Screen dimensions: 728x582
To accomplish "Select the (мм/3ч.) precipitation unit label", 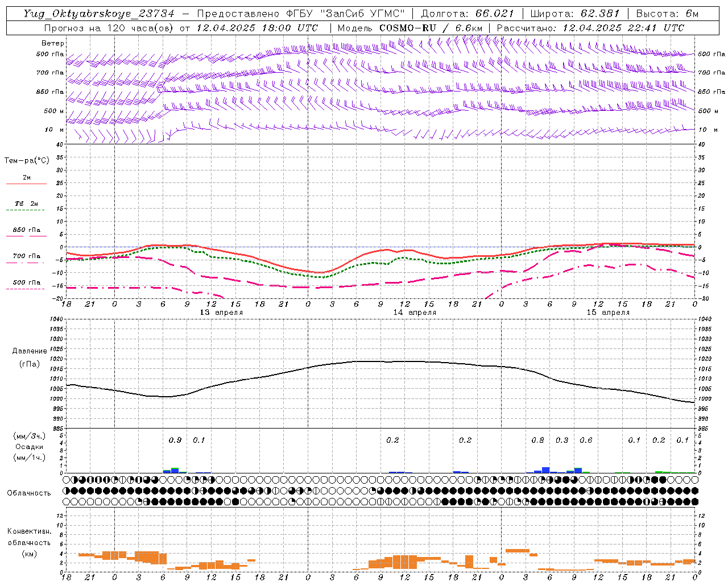I will pos(30,436).
